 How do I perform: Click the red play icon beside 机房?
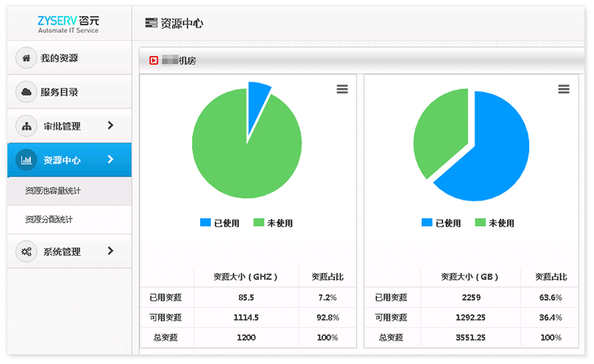(154, 60)
